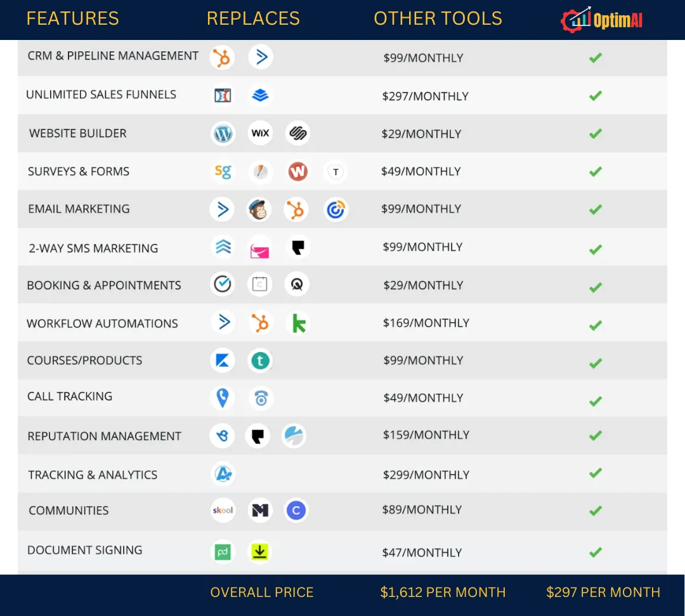Click green checkmark in Call Tracking row
Image resolution: width=685 pixels, height=616 pixels.
click(596, 401)
